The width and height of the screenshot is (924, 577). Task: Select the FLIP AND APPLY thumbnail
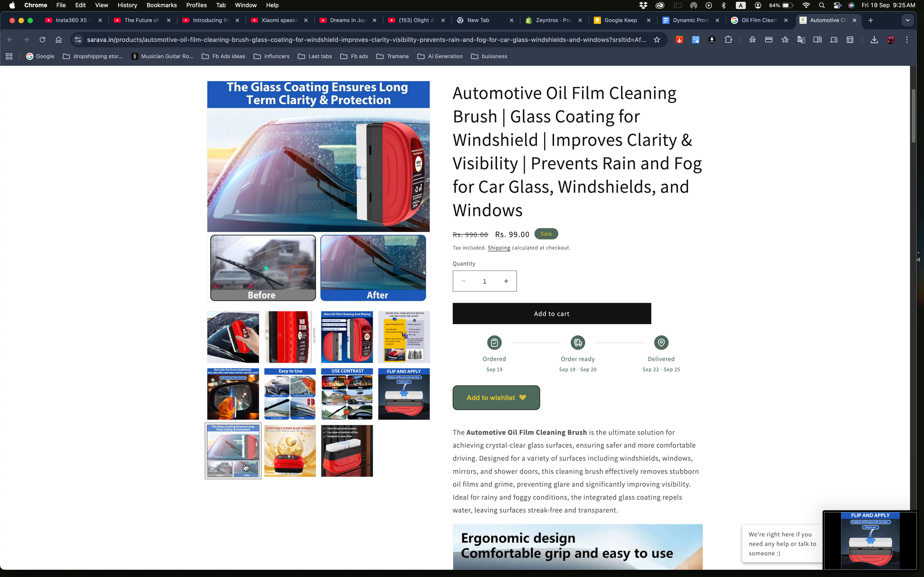coord(404,394)
